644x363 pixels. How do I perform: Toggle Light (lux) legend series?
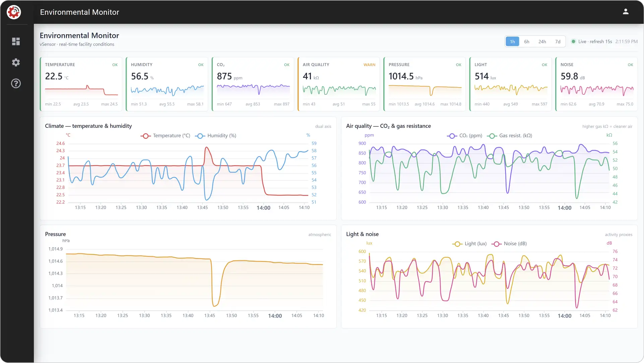point(469,244)
